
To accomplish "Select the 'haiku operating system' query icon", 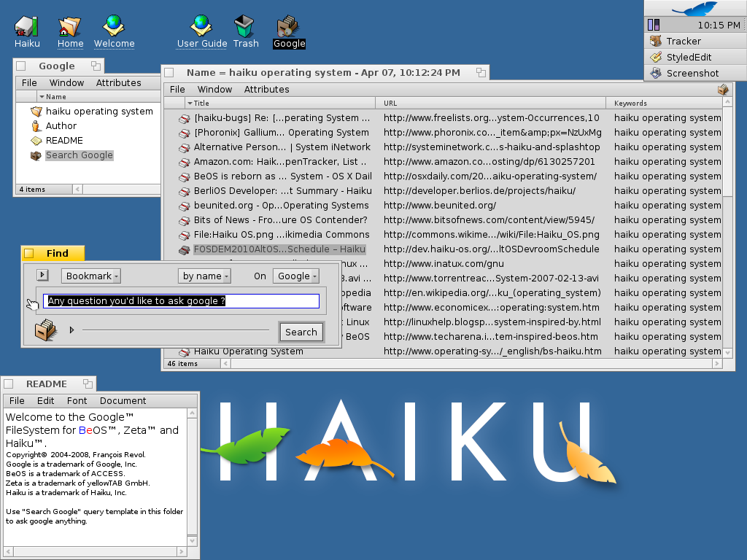I will pyautogui.click(x=36, y=112).
